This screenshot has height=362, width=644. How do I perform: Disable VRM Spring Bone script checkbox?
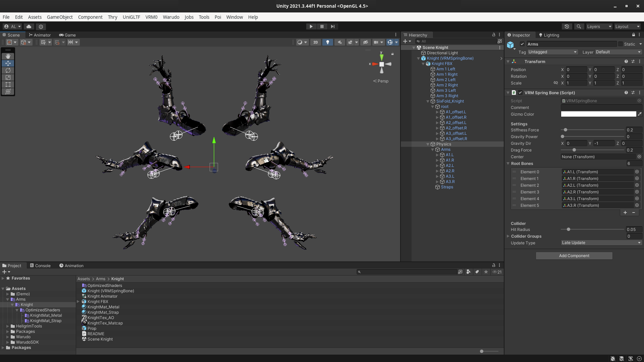pos(520,93)
